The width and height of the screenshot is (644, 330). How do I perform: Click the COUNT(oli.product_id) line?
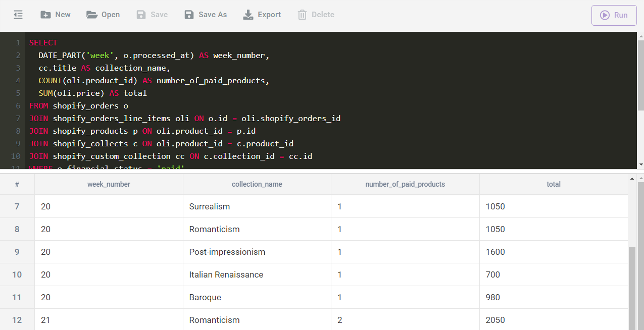[x=154, y=81]
